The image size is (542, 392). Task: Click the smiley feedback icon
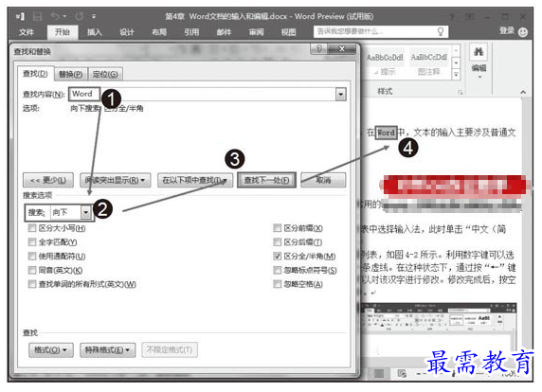[523, 32]
